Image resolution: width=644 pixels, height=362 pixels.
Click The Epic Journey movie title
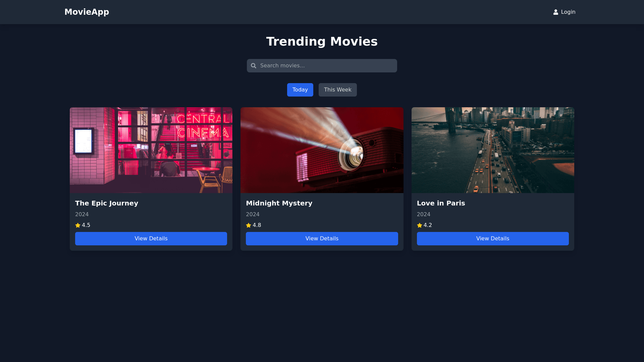(107, 203)
